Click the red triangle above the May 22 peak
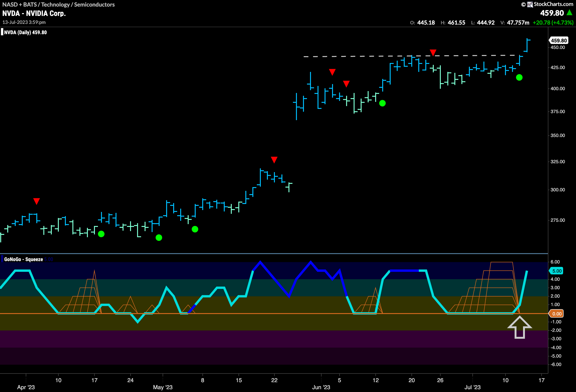Image resolution: width=576 pixels, height=392 pixels. pyautogui.click(x=274, y=160)
